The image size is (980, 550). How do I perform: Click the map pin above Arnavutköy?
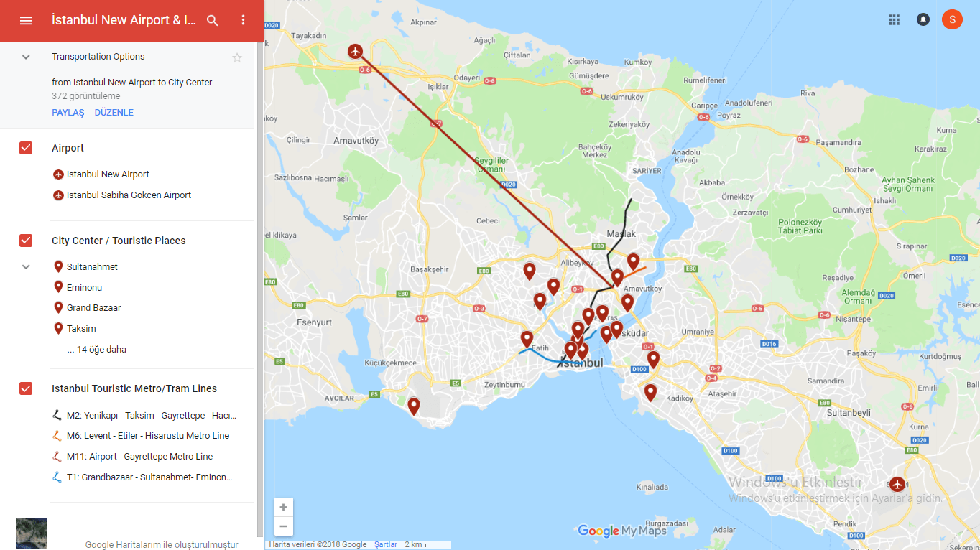[633, 261]
